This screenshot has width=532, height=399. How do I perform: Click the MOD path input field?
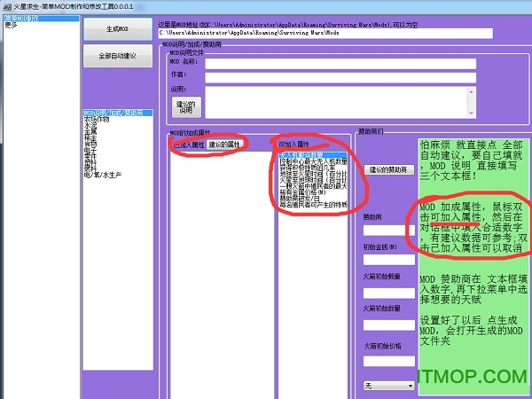point(325,33)
